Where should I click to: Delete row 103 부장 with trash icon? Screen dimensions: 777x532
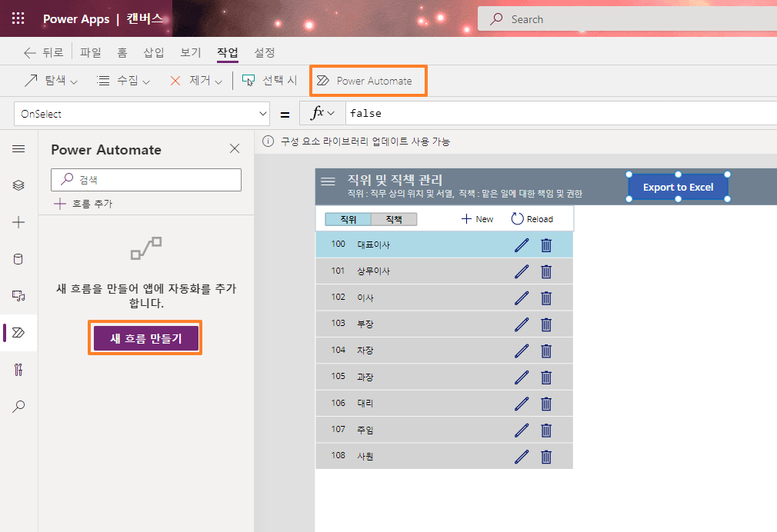click(546, 324)
